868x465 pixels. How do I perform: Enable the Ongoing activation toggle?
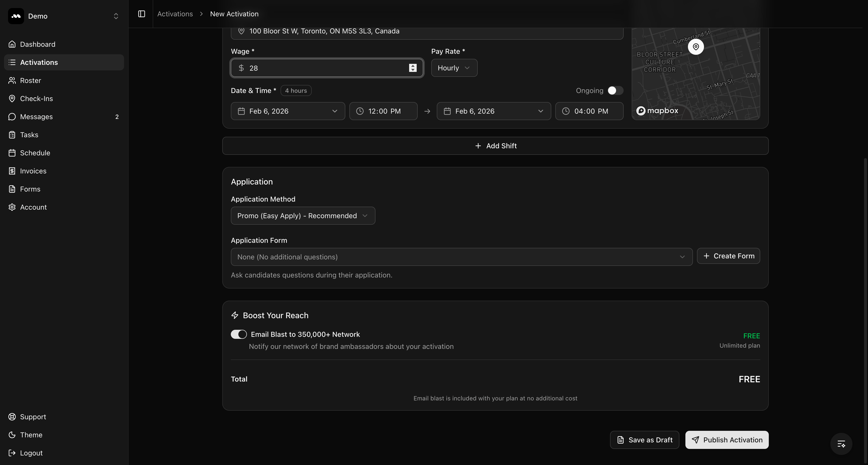(x=615, y=90)
